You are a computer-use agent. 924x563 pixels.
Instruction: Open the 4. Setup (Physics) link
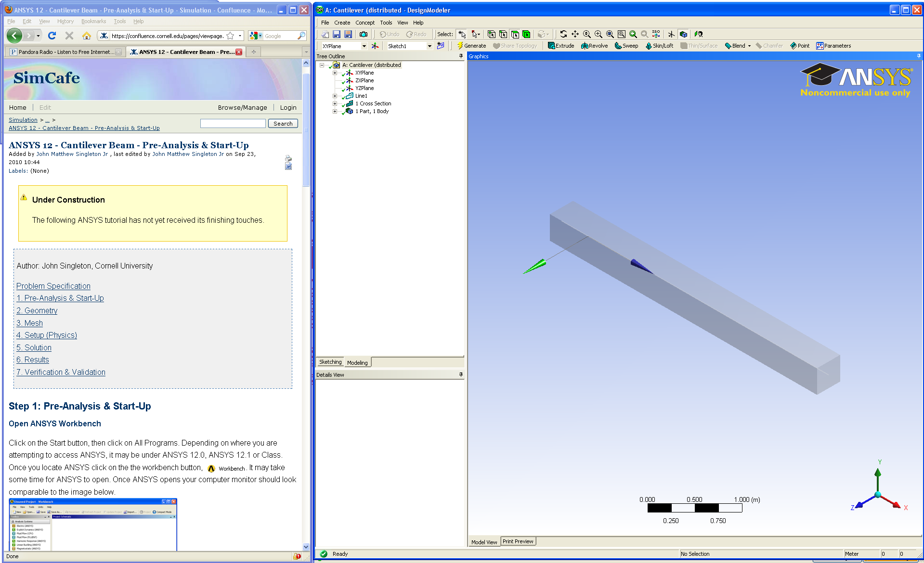pyautogui.click(x=47, y=335)
